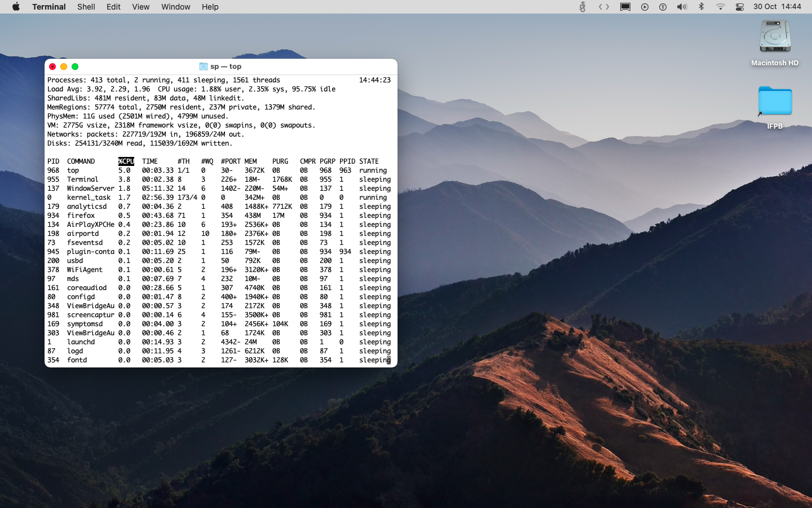812x508 pixels.
Task: Click the 'airportd' process name
Action: click(x=83, y=234)
